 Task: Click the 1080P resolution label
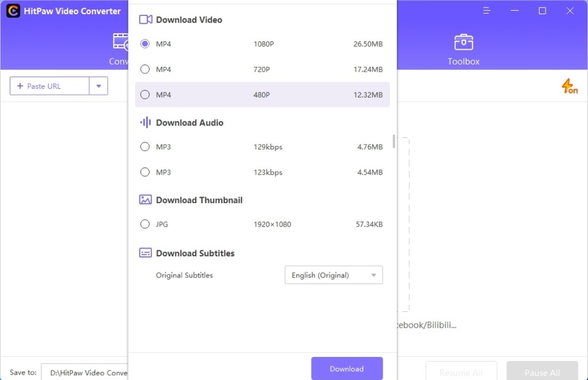(264, 44)
